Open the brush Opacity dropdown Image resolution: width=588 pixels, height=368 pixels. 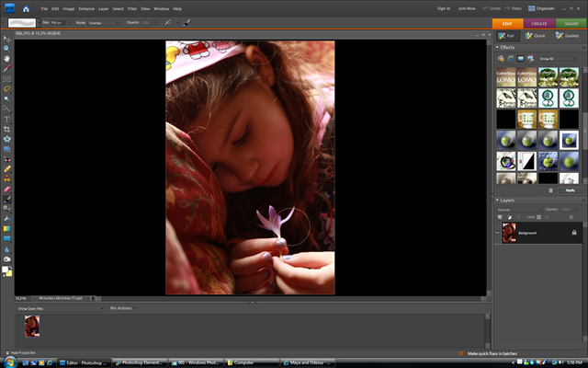click(x=156, y=22)
